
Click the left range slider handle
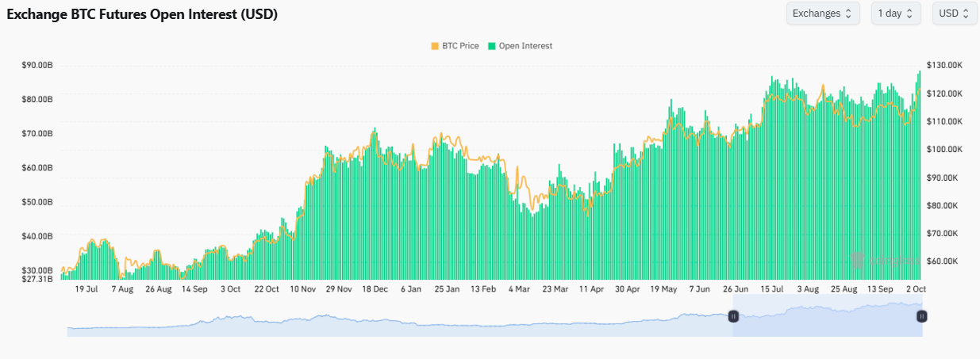click(x=733, y=316)
